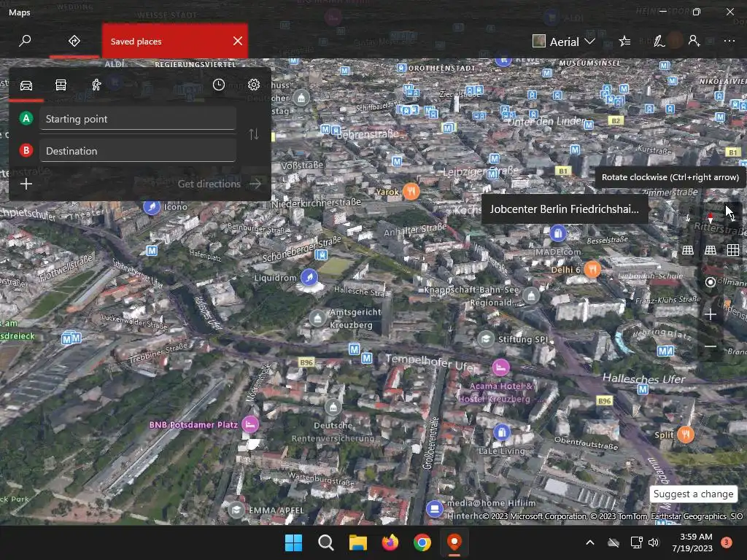Screen dimensions: 747x560
Task: Select the Acama Hotel & Hostel Kreuzberg marker
Action: (x=500, y=367)
